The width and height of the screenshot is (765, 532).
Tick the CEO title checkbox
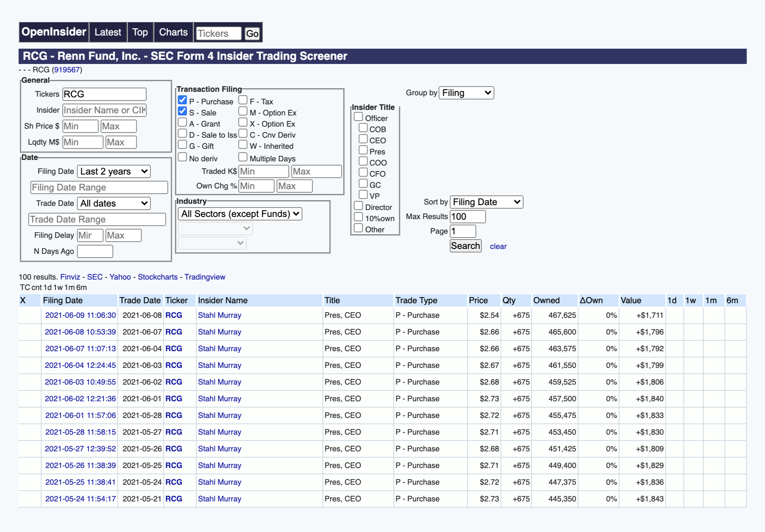coord(363,139)
